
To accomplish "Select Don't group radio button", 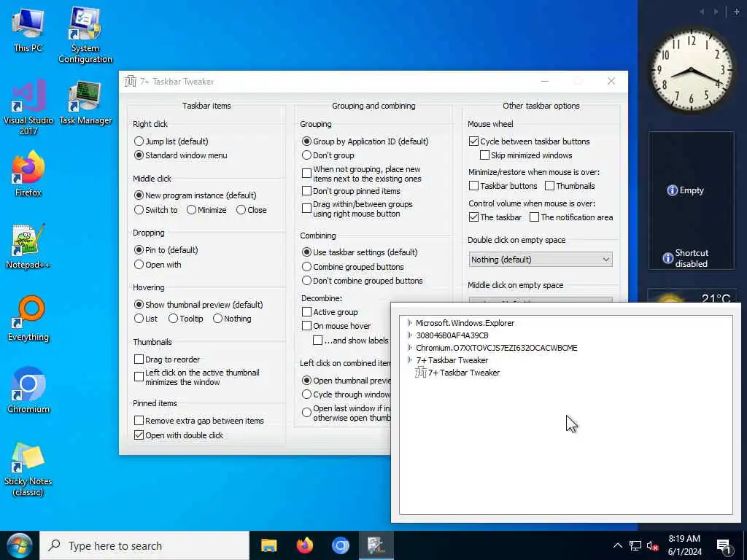I will 306,155.
